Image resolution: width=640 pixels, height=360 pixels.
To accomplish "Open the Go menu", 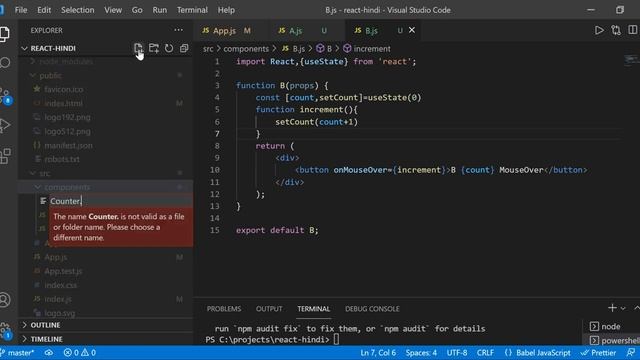I will [x=137, y=10].
